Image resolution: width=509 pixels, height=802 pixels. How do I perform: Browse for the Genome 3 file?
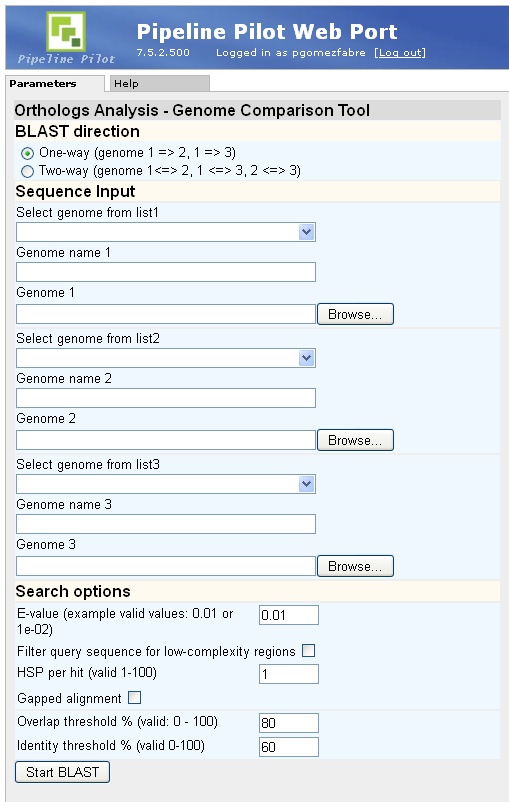(x=356, y=566)
